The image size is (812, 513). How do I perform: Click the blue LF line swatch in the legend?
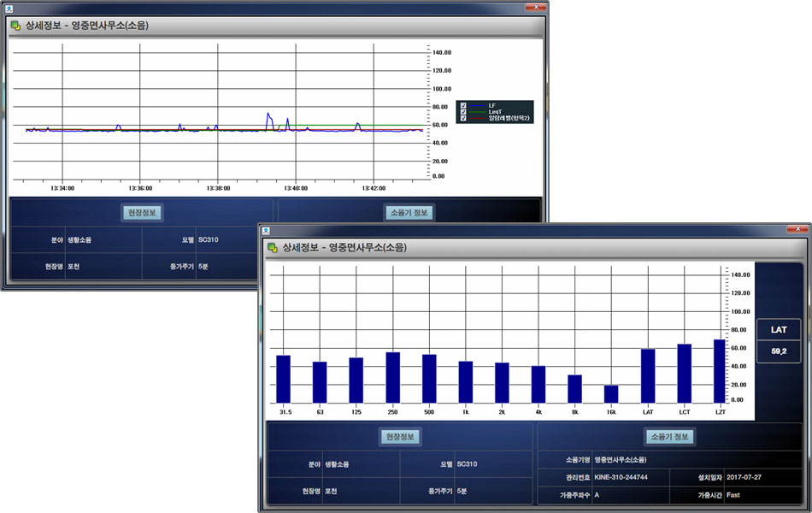(x=478, y=105)
